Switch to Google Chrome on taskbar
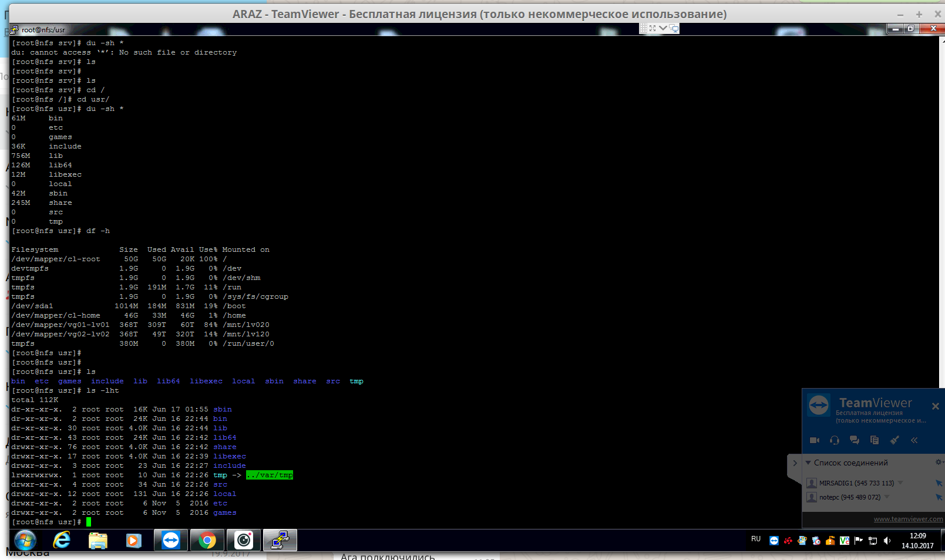 [207, 540]
